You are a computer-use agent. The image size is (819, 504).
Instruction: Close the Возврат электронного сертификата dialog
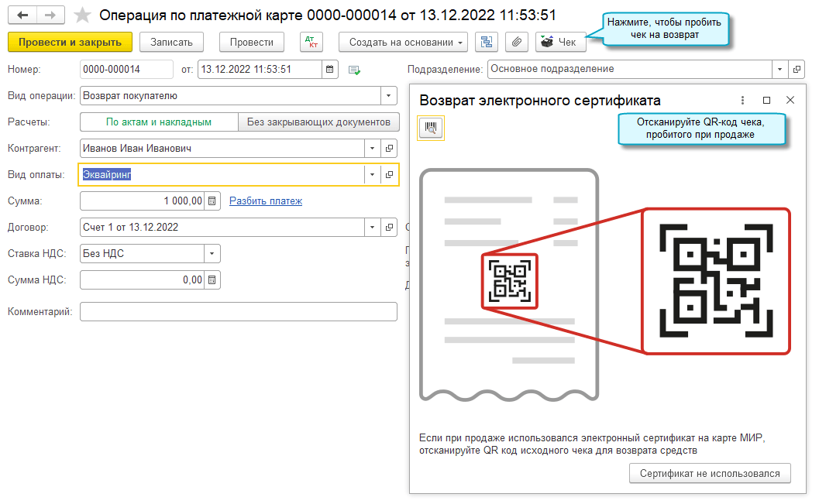coord(790,100)
